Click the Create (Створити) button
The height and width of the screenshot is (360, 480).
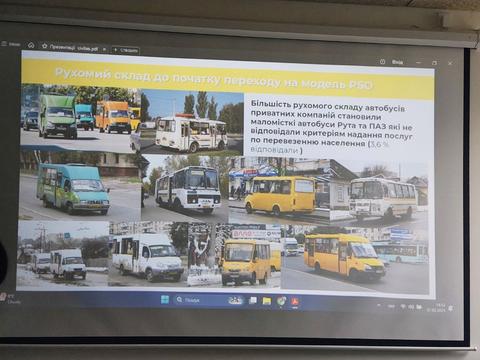(x=126, y=50)
